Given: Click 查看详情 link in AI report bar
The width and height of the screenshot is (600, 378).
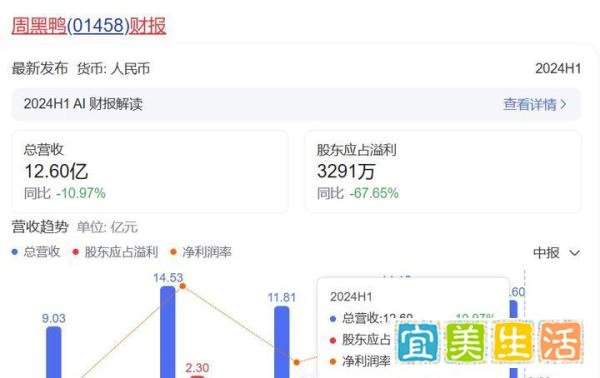Looking at the screenshot, I should [x=530, y=104].
